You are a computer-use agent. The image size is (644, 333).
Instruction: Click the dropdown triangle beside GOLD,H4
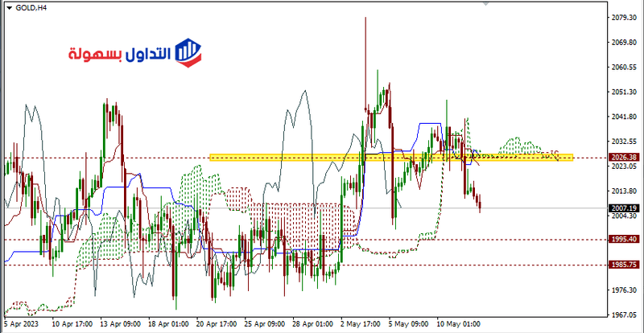click(x=6, y=5)
